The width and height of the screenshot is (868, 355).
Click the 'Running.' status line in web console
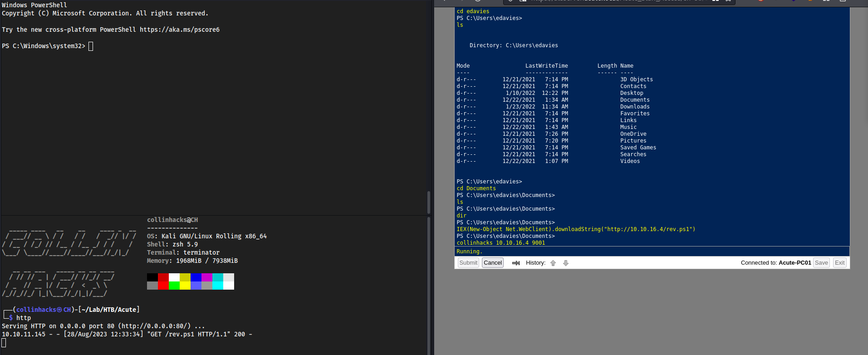click(x=470, y=251)
